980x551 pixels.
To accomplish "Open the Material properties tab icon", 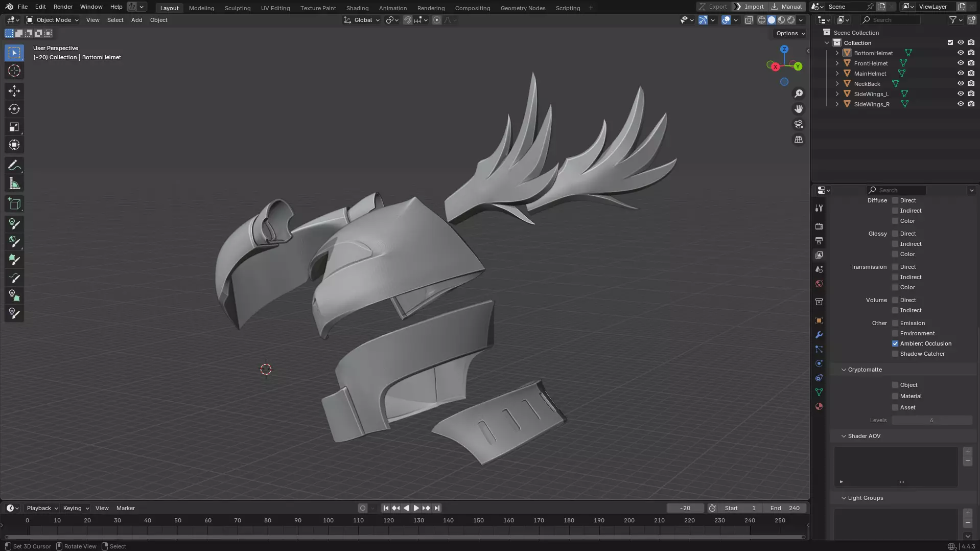I will pyautogui.click(x=819, y=406).
